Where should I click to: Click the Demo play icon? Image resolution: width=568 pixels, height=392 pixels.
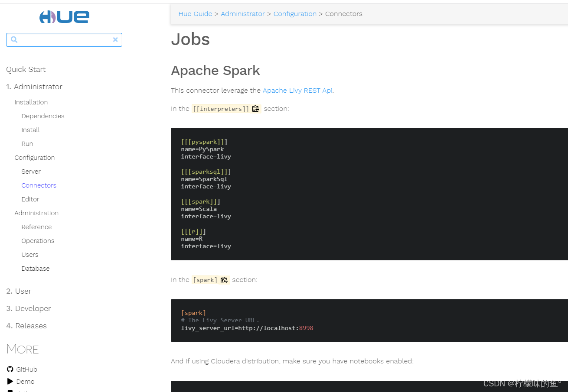(10, 382)
